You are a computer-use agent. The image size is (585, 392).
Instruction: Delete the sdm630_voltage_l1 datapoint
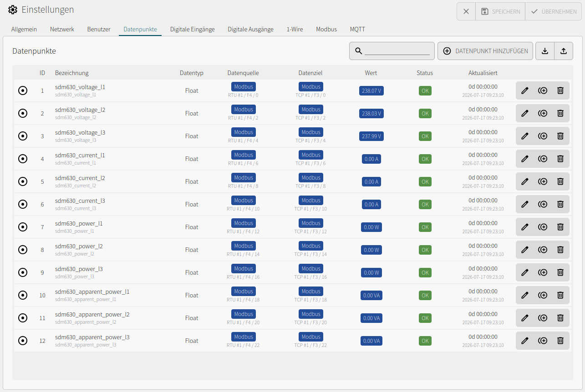560,90
